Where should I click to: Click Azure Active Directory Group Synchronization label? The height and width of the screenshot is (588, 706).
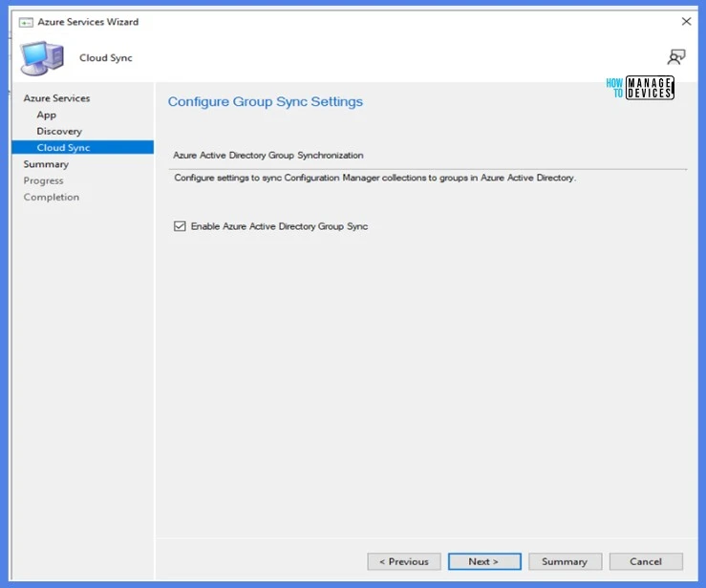point(268,156)
